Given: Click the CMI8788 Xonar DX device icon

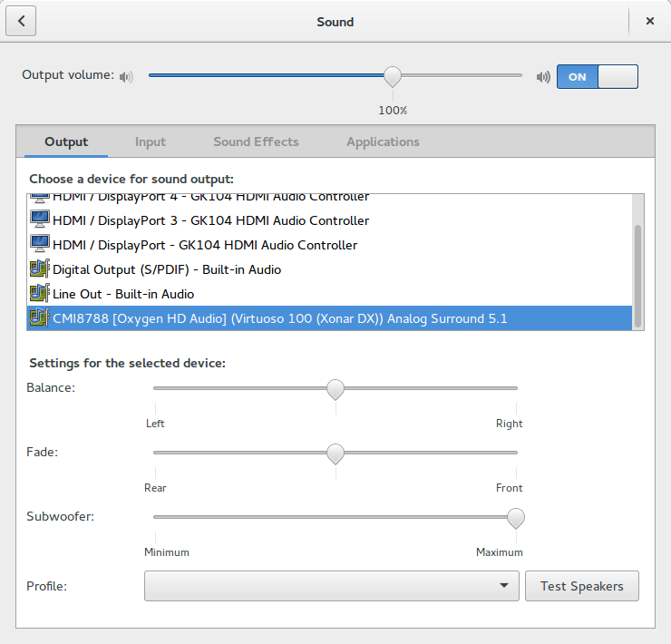Looking at the screenshot, I should click(x=39, y=318).
